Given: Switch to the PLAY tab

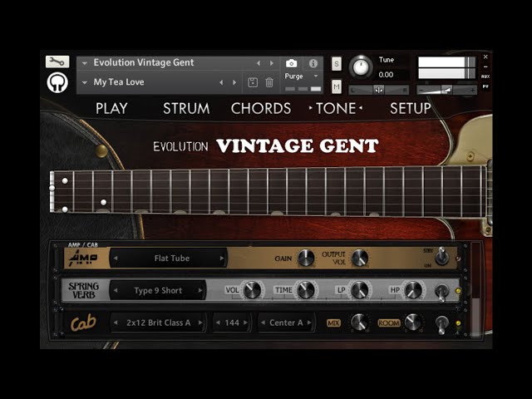Looking at the screenshot, I should coord(111,109).
